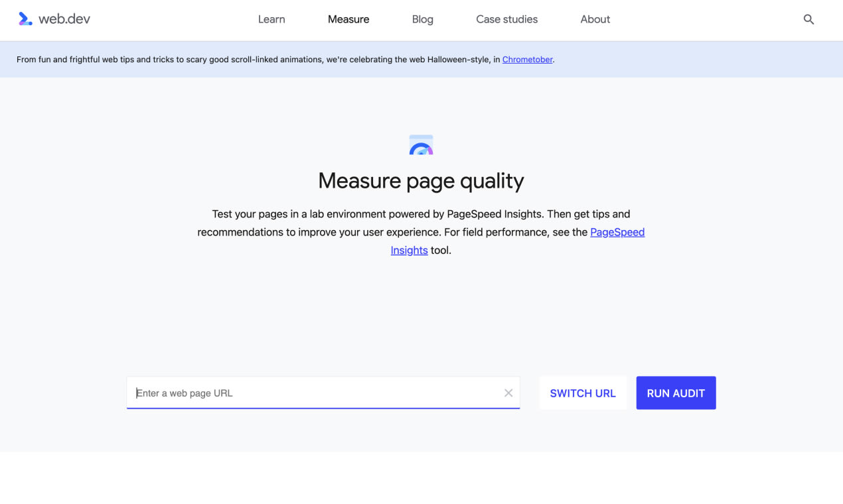Viewport: 843px width, 504px height.
Task: Click text 'Test your pages in a lab environment'
Action: [x=300, y=214]
